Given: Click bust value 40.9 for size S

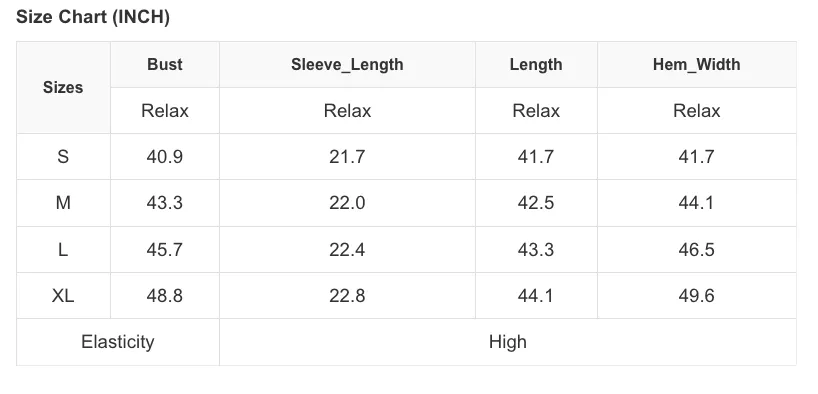Looking at the screenshot, I should [x=165, y=157].
